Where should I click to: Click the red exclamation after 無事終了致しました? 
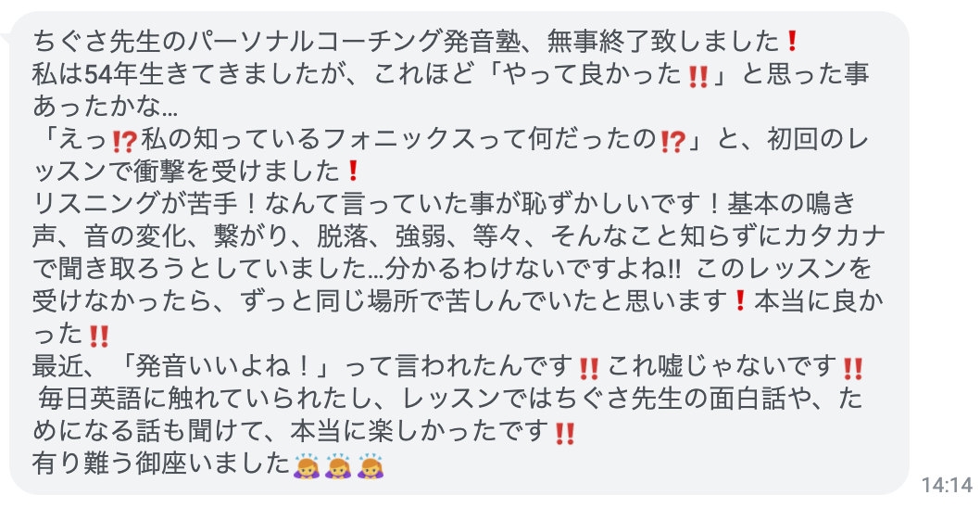tap(792, 42)
